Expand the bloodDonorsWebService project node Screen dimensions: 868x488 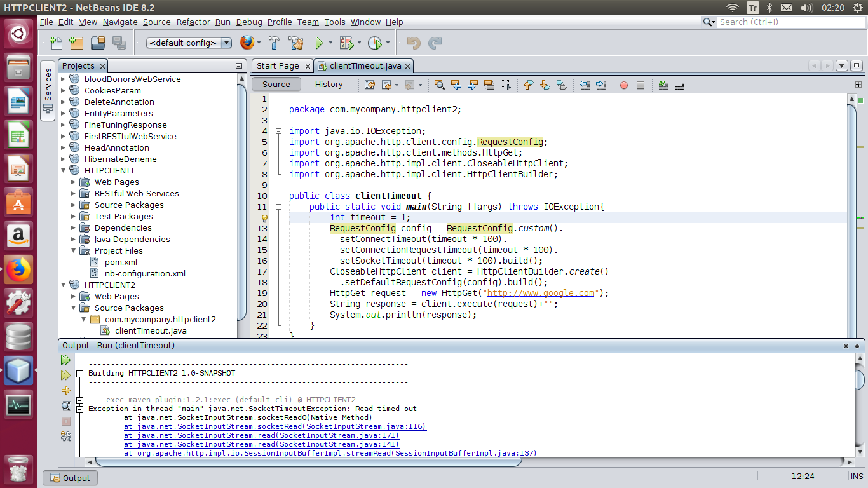[64, 79]
